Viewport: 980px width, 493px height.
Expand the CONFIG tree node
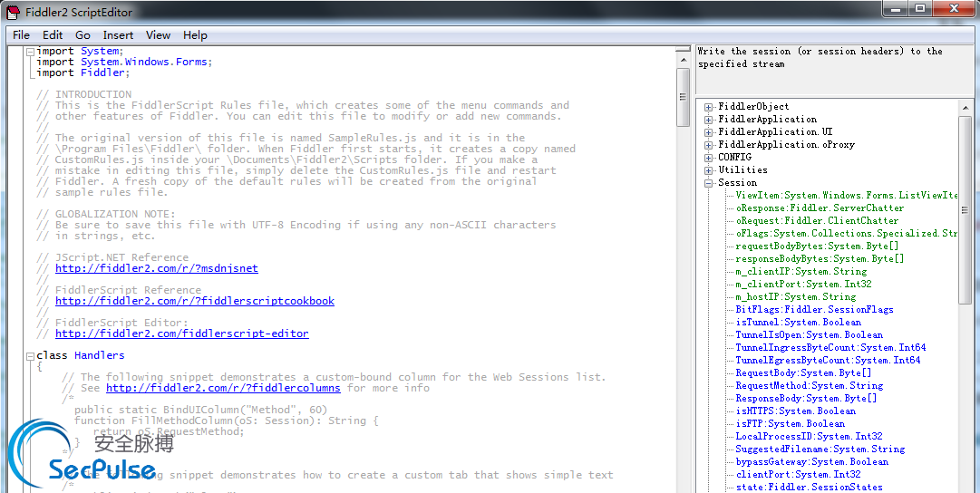[x=708, y=158]
